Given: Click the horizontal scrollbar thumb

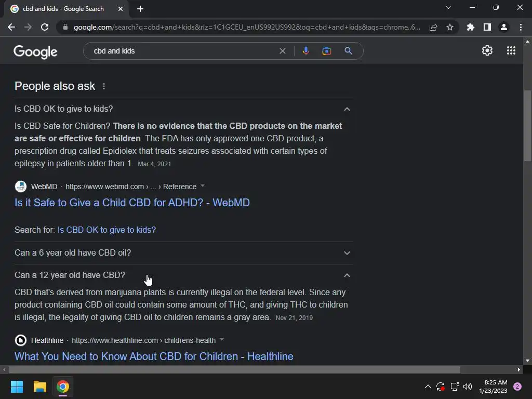Looking at the screenshot, I should pos(234,369).
